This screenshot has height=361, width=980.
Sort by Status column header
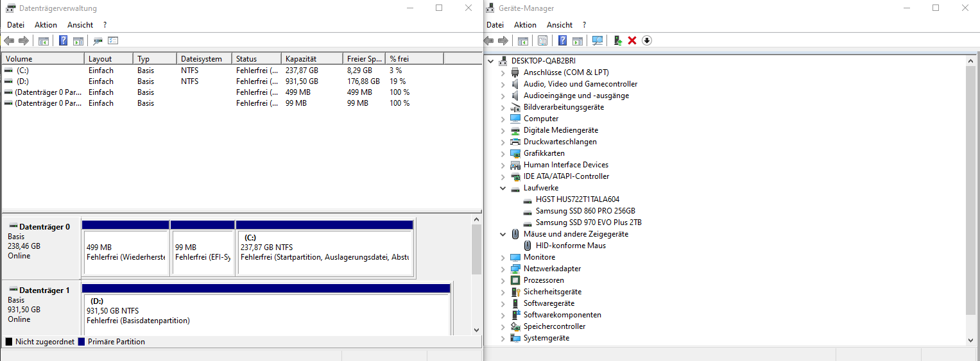tap(256, 58)
